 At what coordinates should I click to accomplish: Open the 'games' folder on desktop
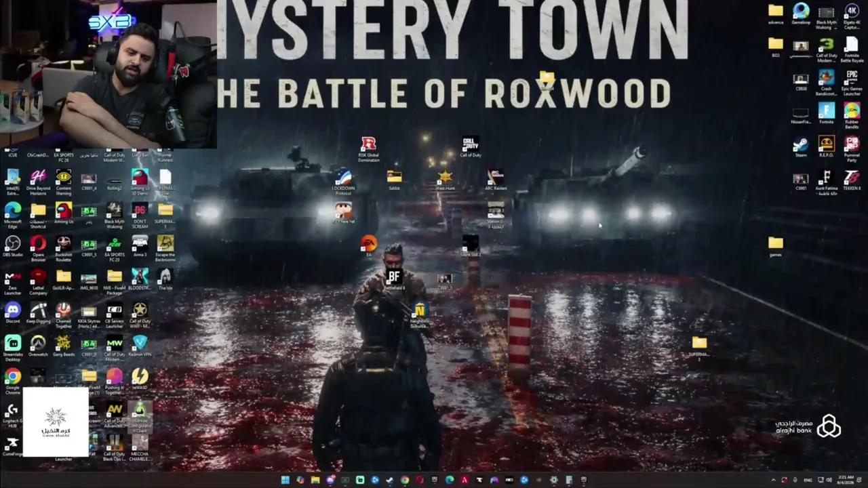[x=775, y=245]
